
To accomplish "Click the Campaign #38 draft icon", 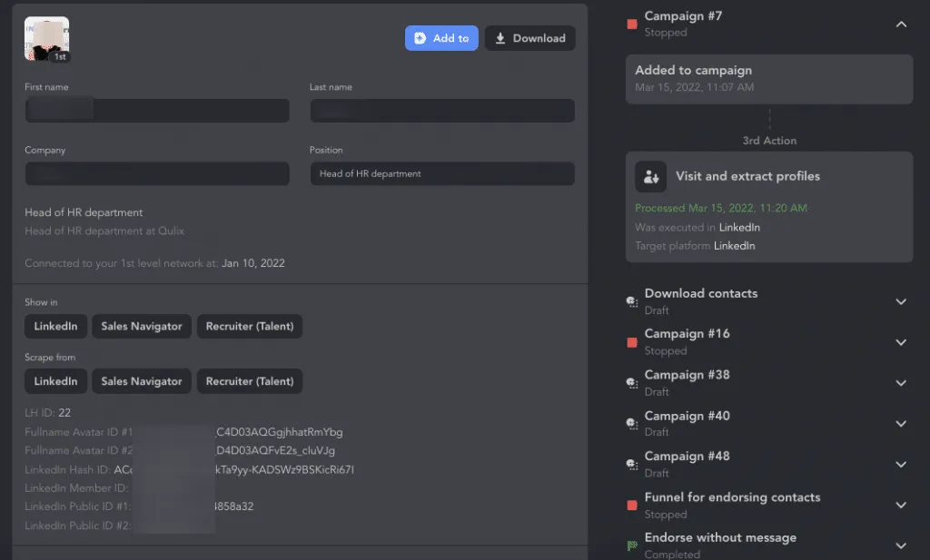I will click(x=632, y=383).
